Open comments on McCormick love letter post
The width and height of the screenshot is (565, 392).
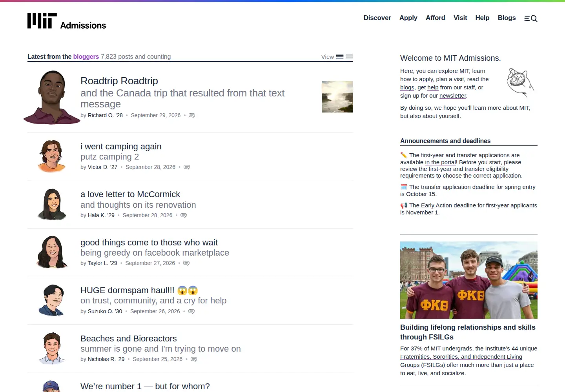click(184, 216)
